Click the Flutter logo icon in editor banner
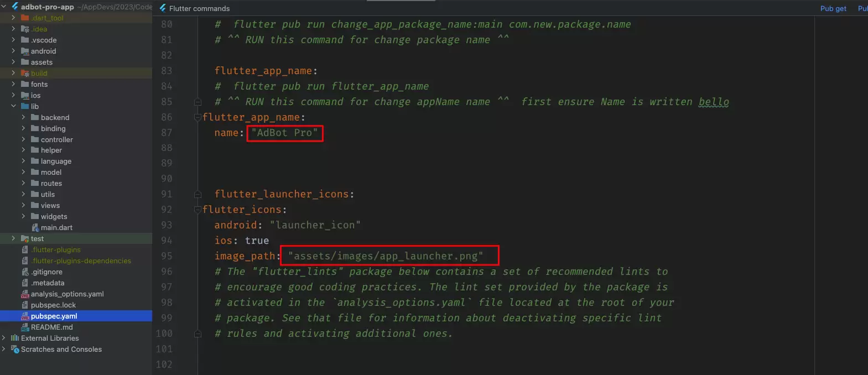 [x=163, y=8]
